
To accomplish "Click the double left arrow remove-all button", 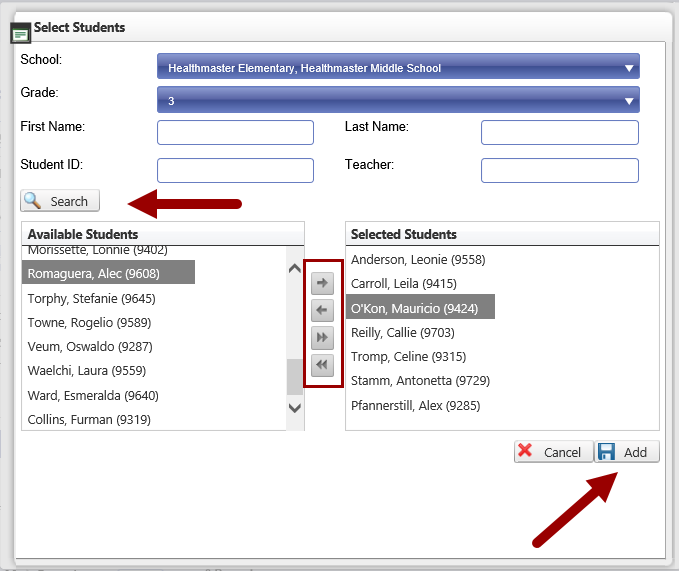I will tap(322, 365).
